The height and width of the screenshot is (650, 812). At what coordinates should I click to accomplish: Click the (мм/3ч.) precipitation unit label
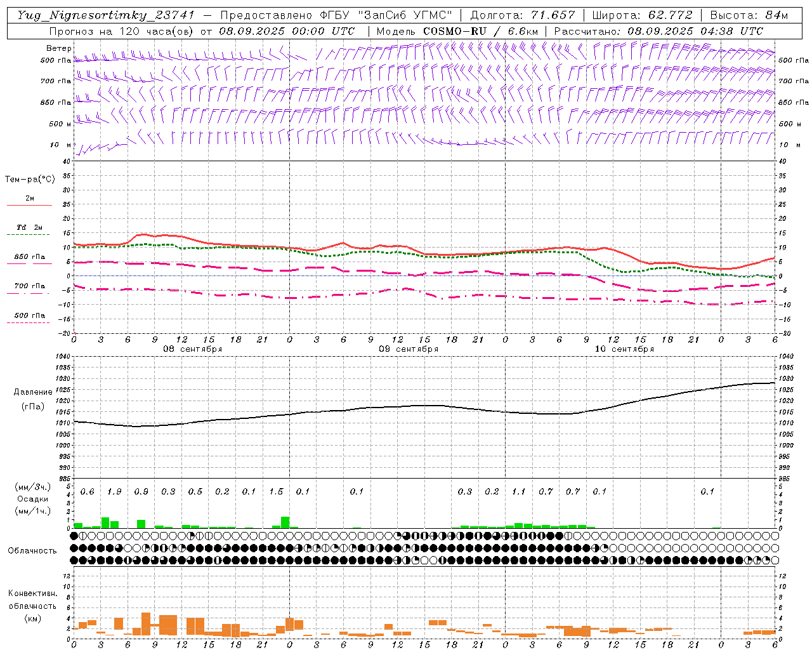[x=32, y=487]
